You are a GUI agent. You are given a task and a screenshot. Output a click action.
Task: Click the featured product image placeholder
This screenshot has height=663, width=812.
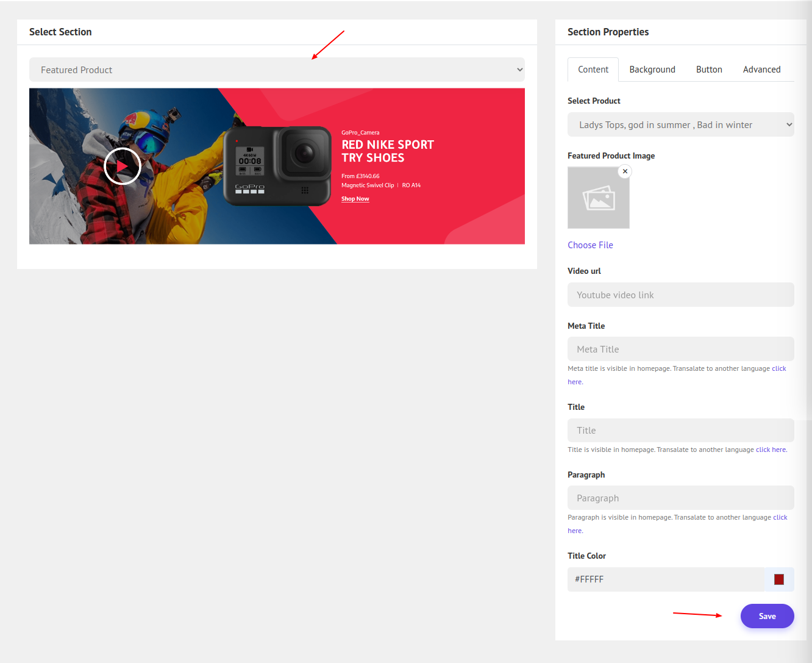pyautogui.click(x=598, y=199)
